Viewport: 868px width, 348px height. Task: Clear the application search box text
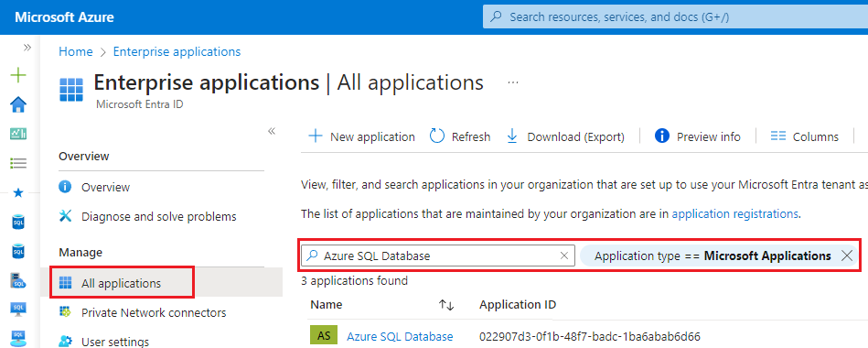pyautogui.click(x=564, y=256)
